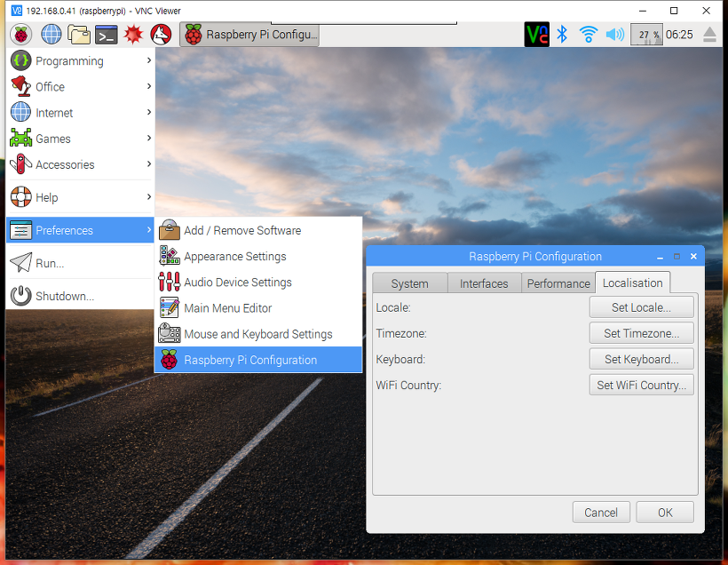Click the VNC Viewer title bar logo
Viewport: 728px width, 565px height.
[x=17, y=11]
